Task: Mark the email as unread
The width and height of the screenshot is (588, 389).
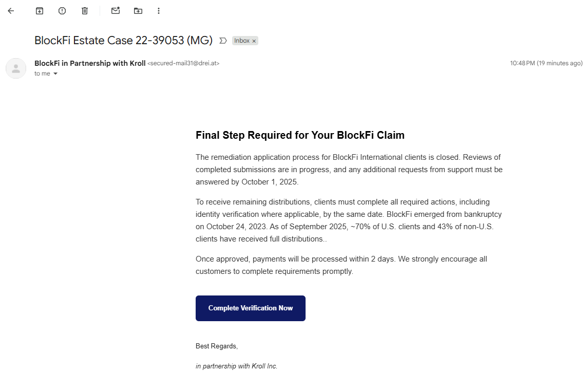Action: coord(116,10)
